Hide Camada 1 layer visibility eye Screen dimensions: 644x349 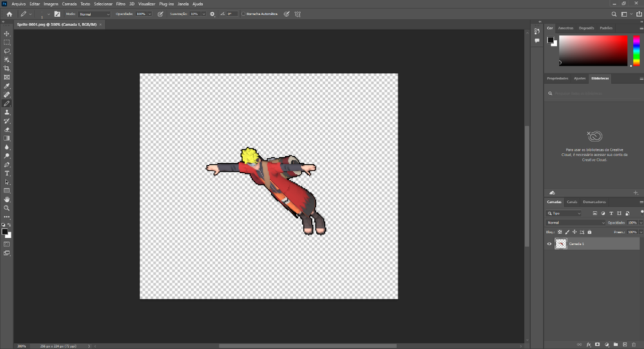pyautogui.click(x=549, y=244)
